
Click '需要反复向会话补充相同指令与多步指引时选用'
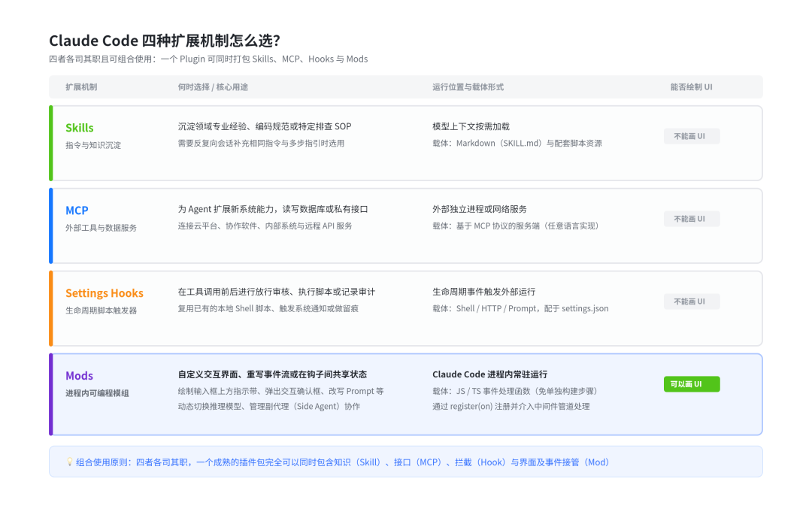(261, 144)
